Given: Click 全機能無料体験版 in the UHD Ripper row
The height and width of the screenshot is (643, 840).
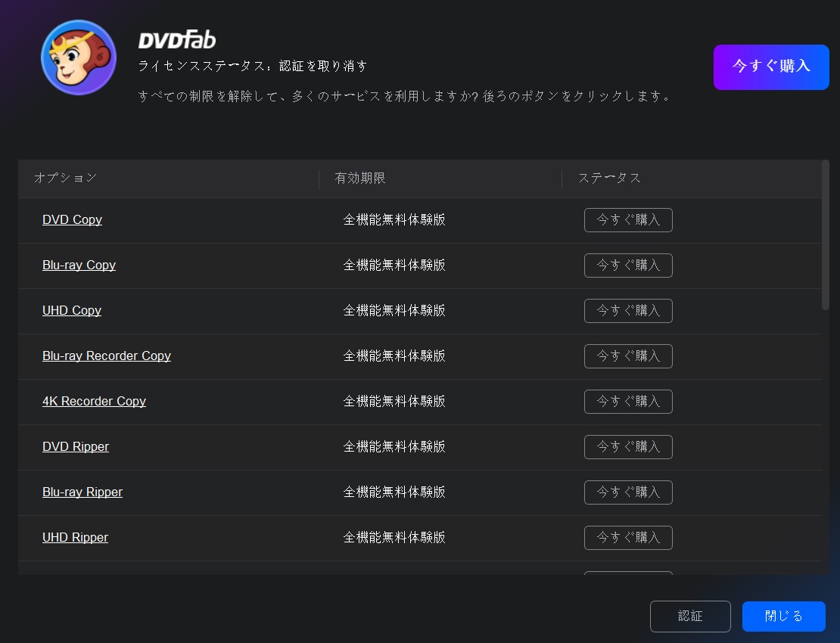Looking at the screenshot, I should click(x=394, y=538).
